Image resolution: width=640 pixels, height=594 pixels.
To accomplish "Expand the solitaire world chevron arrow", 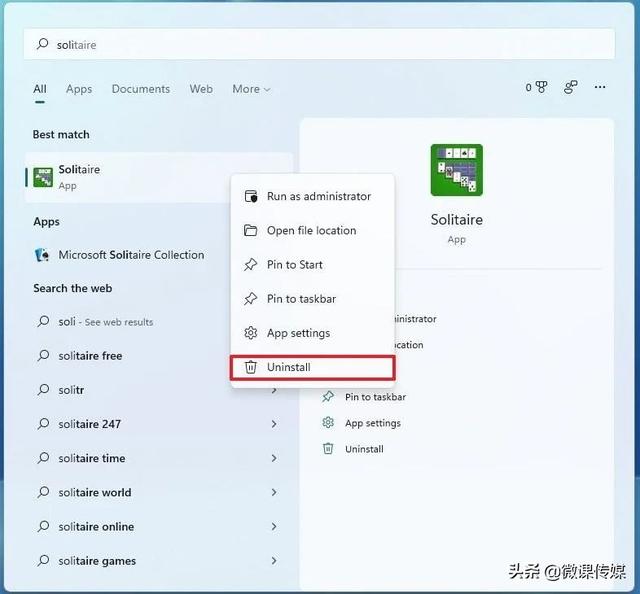I will [x=274, y=493].
